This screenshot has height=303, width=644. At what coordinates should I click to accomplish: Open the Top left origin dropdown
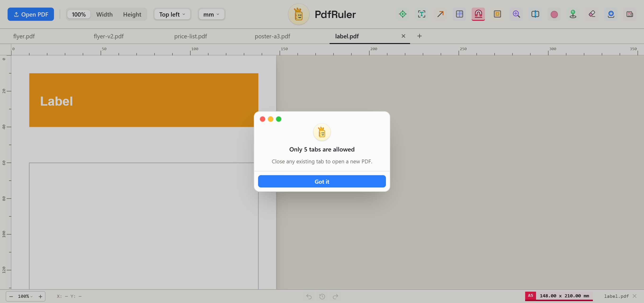pos(172,14)
